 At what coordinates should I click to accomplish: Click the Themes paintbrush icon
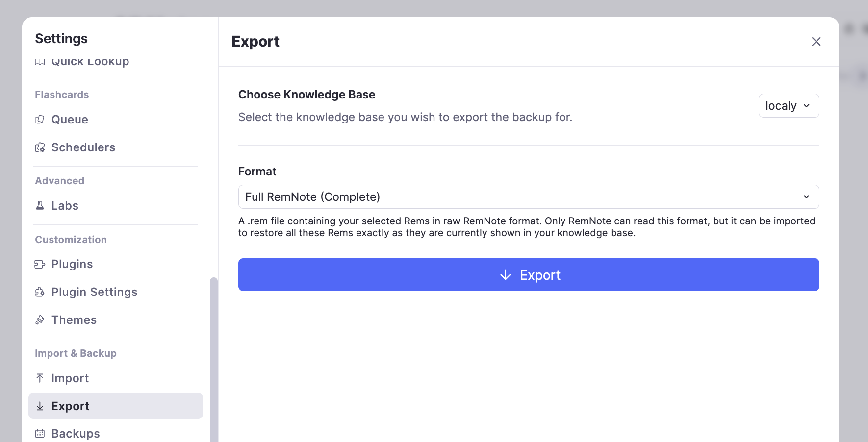coord(40,320)
